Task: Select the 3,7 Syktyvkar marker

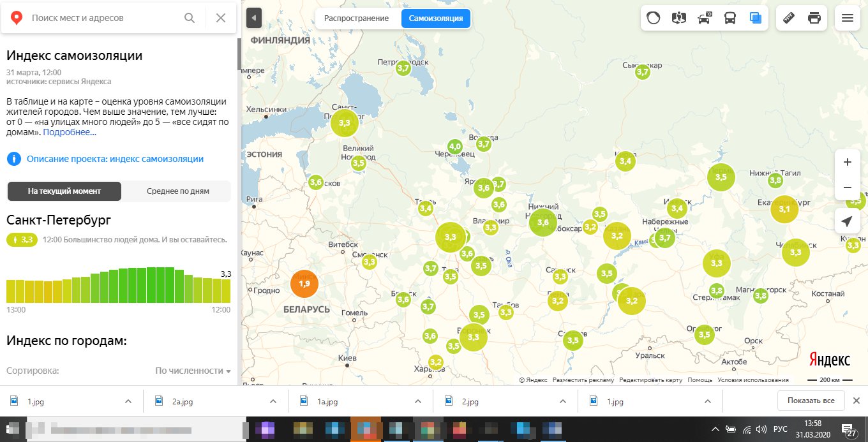Action: click(x=643, y=72)
